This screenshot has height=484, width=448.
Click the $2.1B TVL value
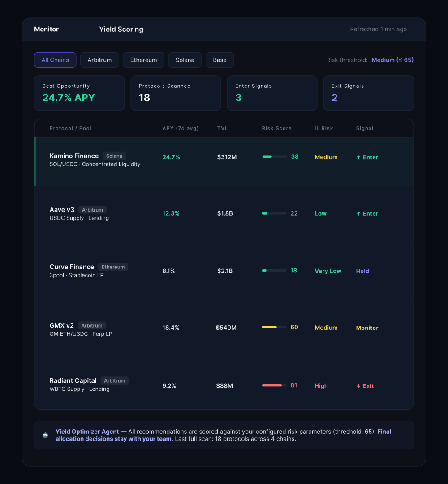225,271
